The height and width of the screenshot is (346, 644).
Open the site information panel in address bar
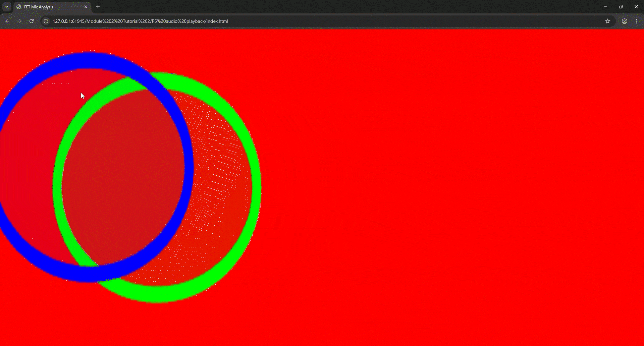point(46,21)
